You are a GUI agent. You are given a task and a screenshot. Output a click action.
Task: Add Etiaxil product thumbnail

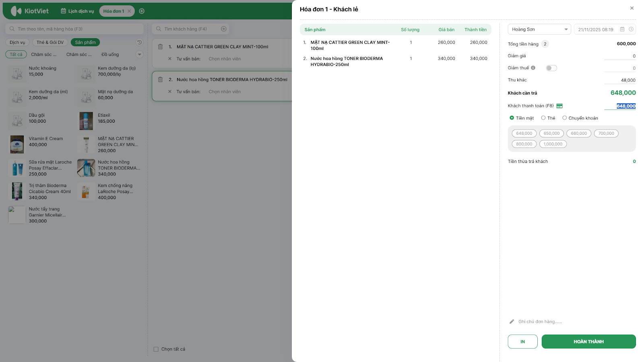pyautogui.click(x=86, y=121)
